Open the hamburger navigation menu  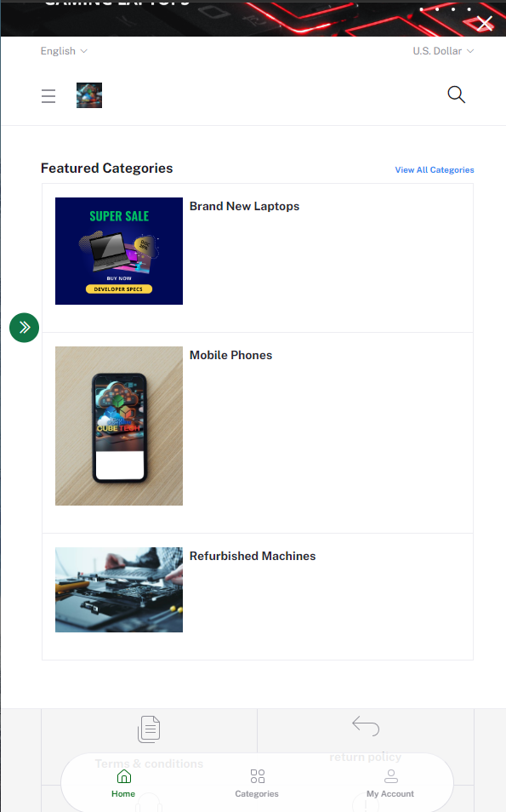(48, 96)
